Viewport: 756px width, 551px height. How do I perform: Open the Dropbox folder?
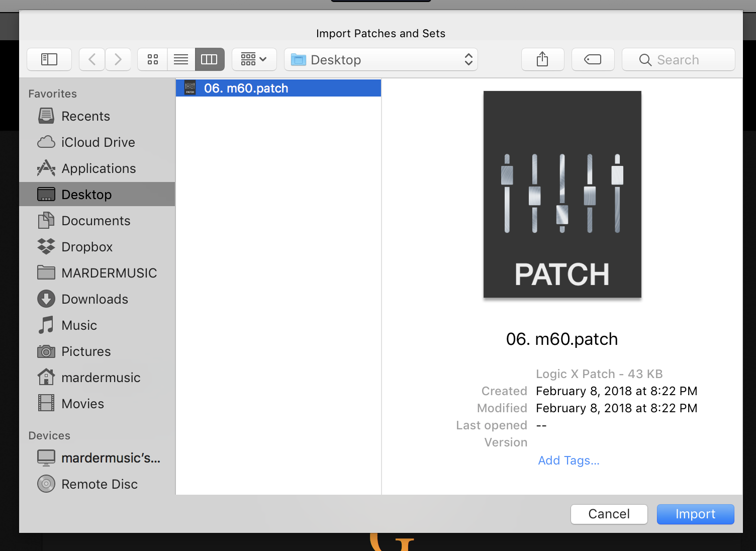pyautogui.click(x=87, y=247)
